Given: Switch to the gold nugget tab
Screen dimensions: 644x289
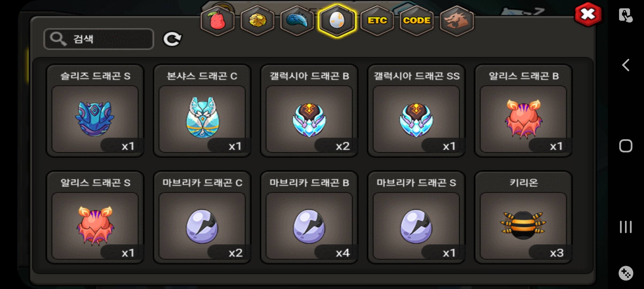Looking at the screenshot, I should coord(258,21).
